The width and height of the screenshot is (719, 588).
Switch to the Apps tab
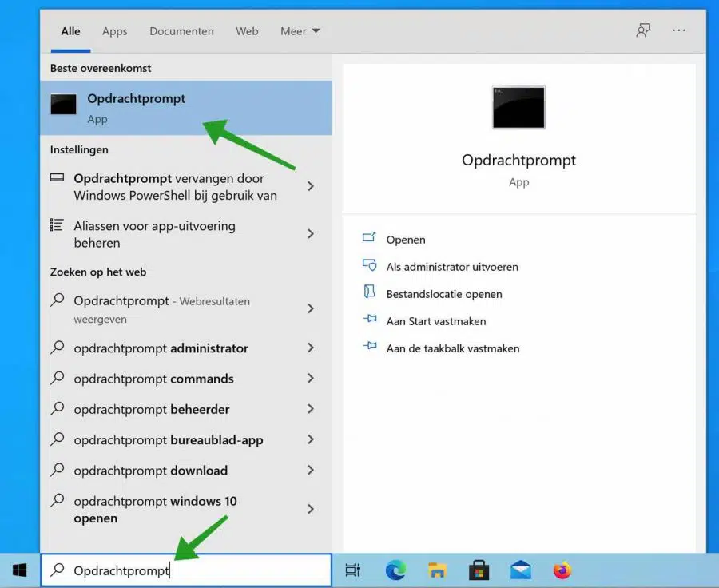[114, 31]
